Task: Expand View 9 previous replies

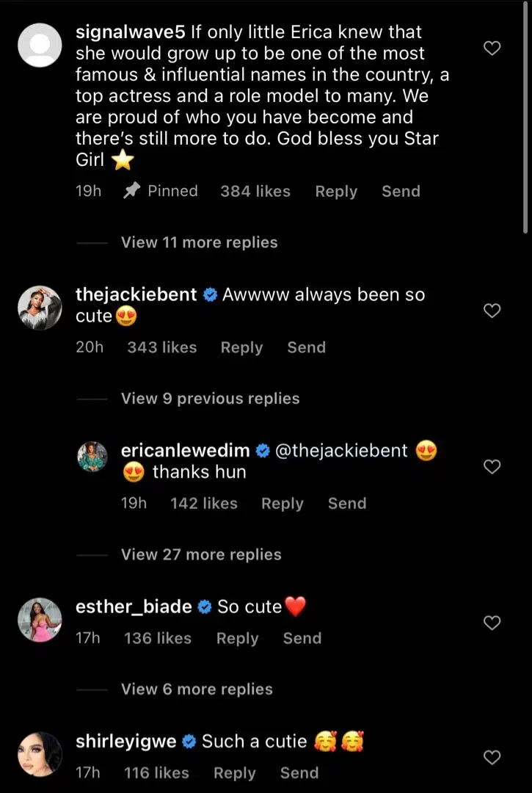Action: pos(210,399)
